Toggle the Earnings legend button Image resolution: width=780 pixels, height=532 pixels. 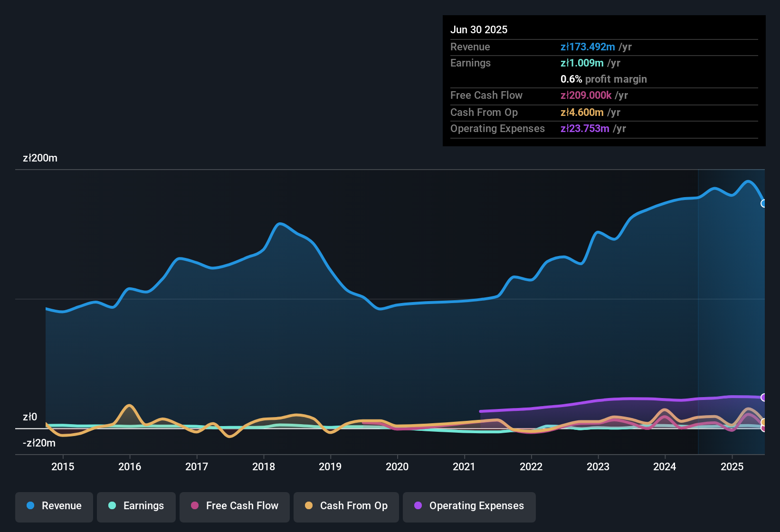click(x=136, y=507)
